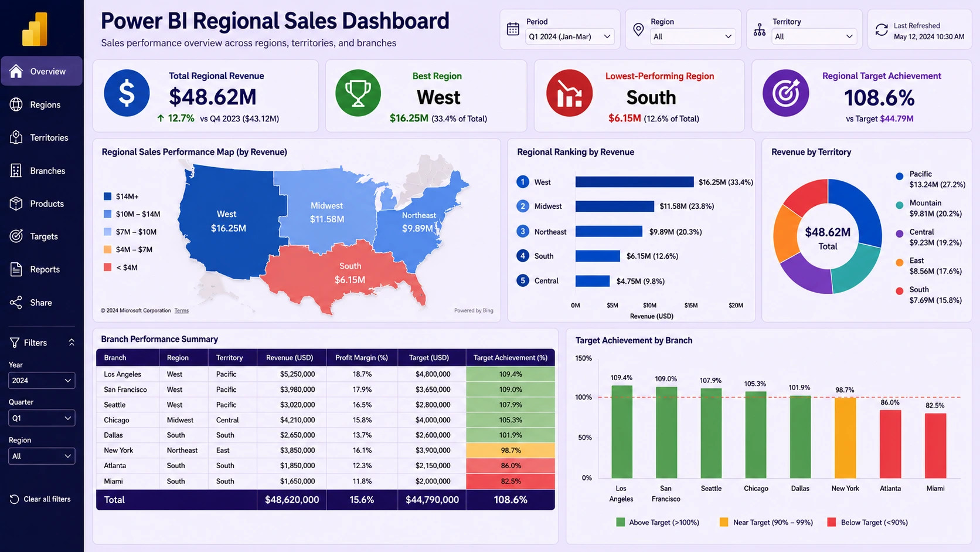Click the green trophy Best Region icon
This screenshot has height=552, width=980.
(358, 93)
